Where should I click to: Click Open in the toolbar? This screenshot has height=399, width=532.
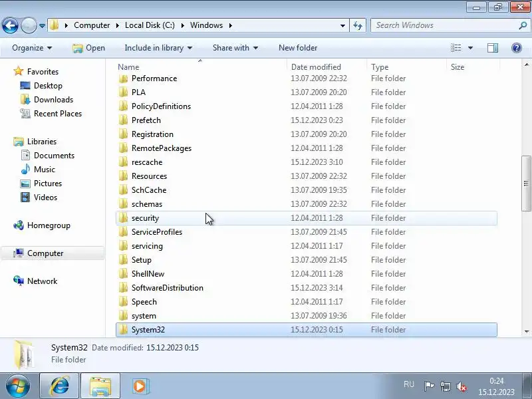(89, 48)
